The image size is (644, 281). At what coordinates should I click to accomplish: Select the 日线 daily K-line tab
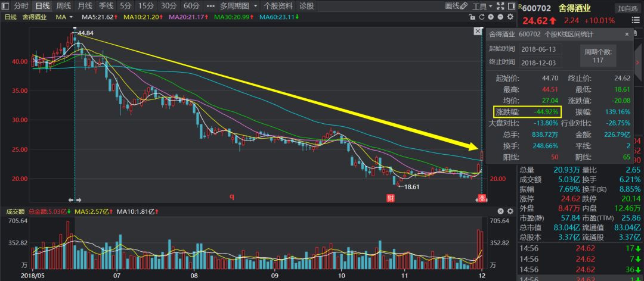click(42, 6)
